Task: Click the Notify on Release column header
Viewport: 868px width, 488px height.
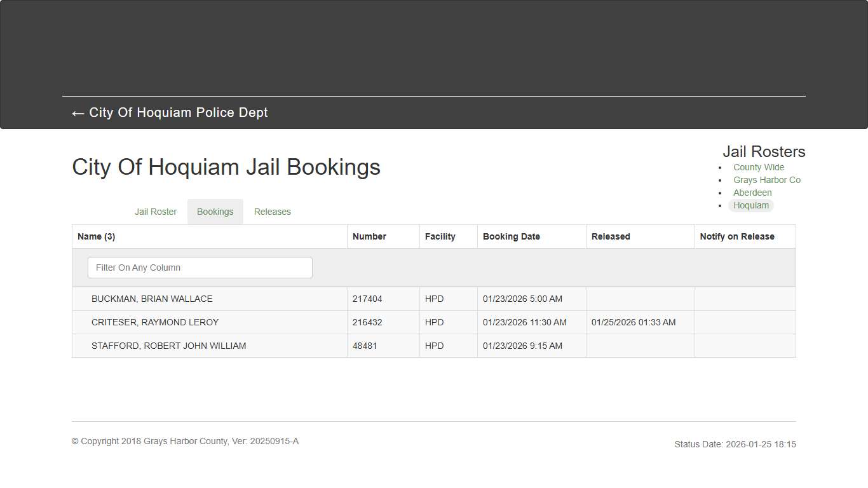Action: tap(737, 236)
